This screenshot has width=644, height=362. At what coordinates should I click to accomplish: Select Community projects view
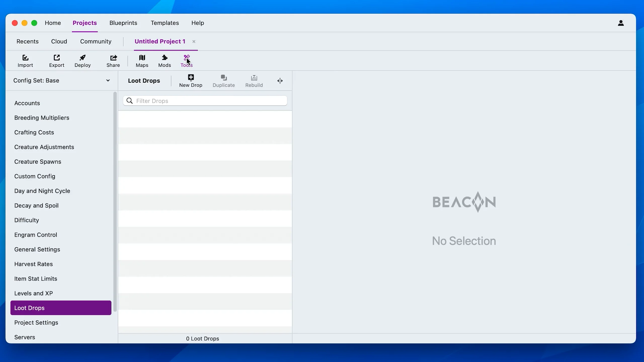click(96, 41)
